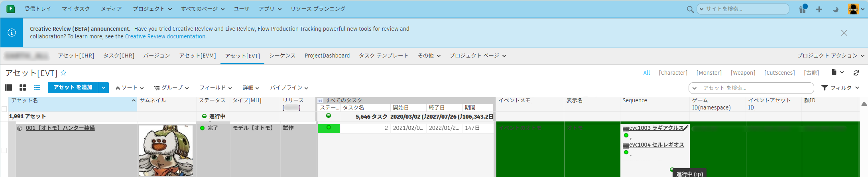The height and width of the screenshot is (177, 868).
Task: Select the 001 ハンター装備 row checkbox
Action: coord(4,150)
